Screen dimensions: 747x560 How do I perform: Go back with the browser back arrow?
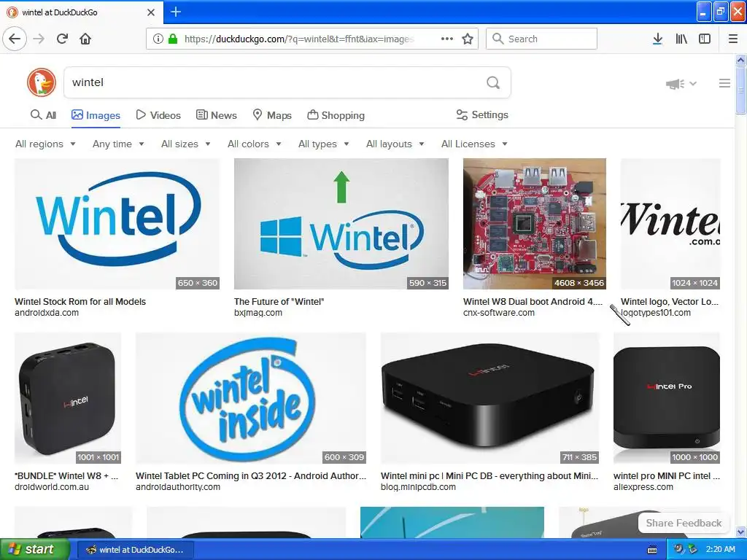click(15, 39)
